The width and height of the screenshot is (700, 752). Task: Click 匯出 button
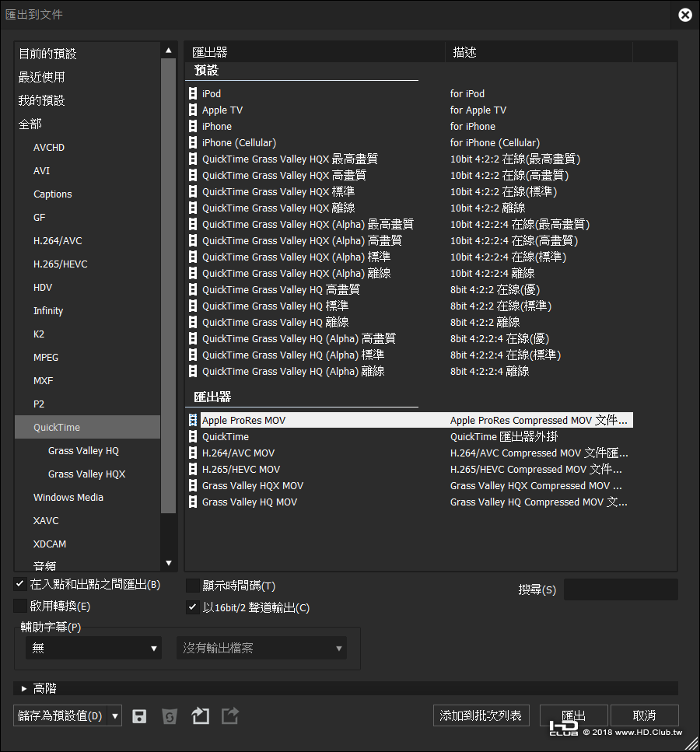(574, 715)
